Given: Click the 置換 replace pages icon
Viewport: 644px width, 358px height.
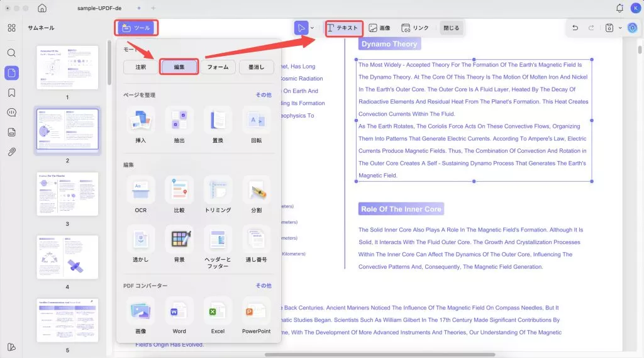Looking at the screenshot, I should tap(218, 120).
